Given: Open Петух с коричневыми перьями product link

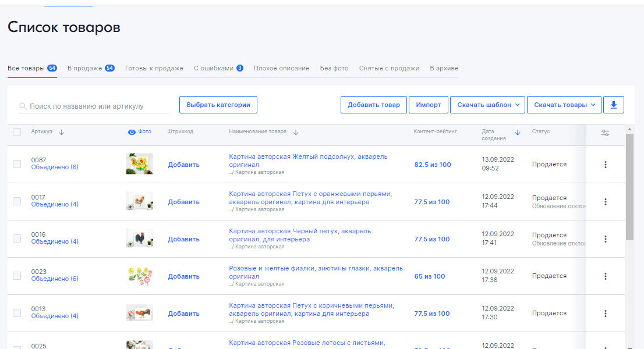Looking at the screenshot, I should coord(312,309).
